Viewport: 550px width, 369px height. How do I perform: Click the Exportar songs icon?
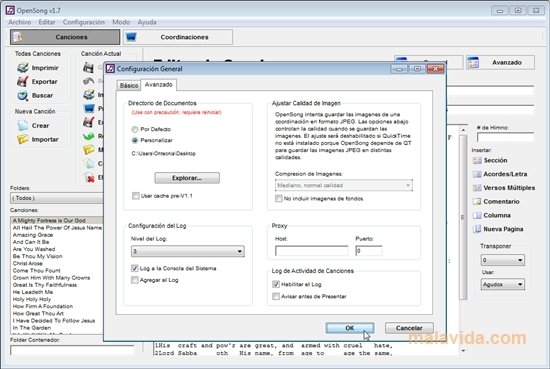[22, 81]
